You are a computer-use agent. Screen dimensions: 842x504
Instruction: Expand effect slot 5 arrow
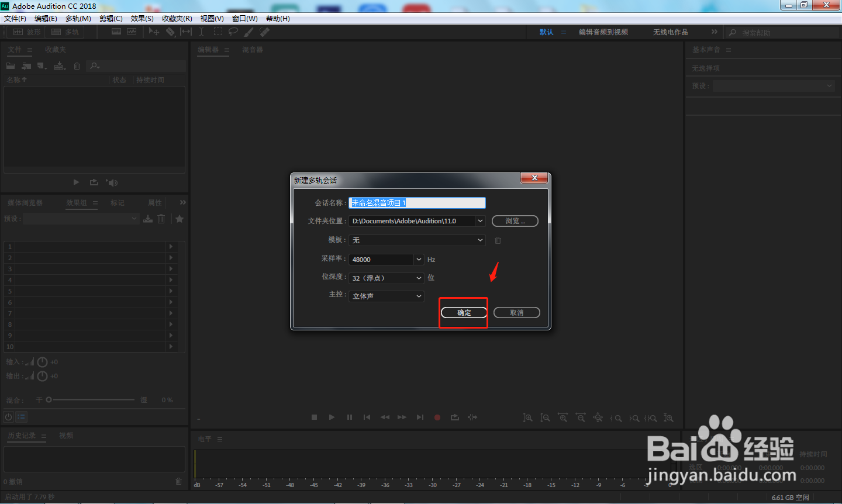point(171,291)
